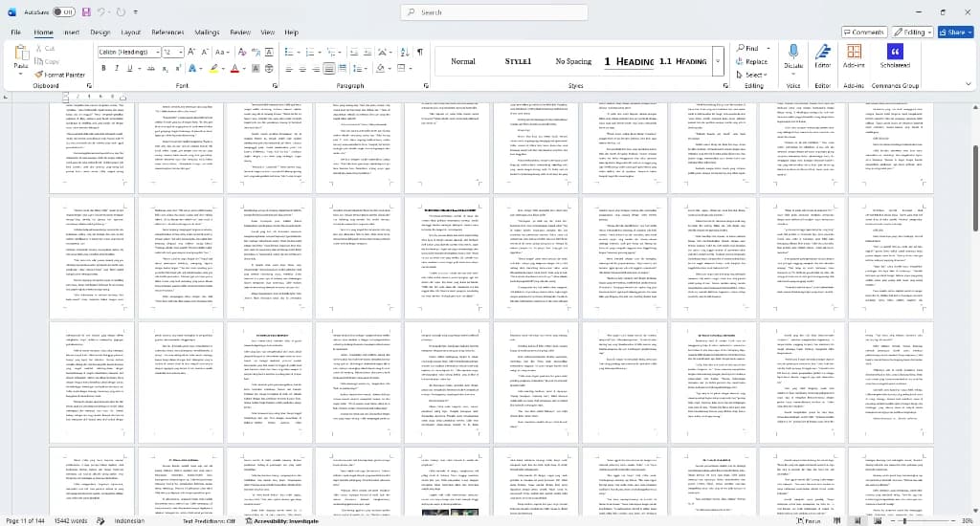Increase paragraph indent
Image resolution: width=980 pixels, height=526 pixels.
tap(367, 52)
